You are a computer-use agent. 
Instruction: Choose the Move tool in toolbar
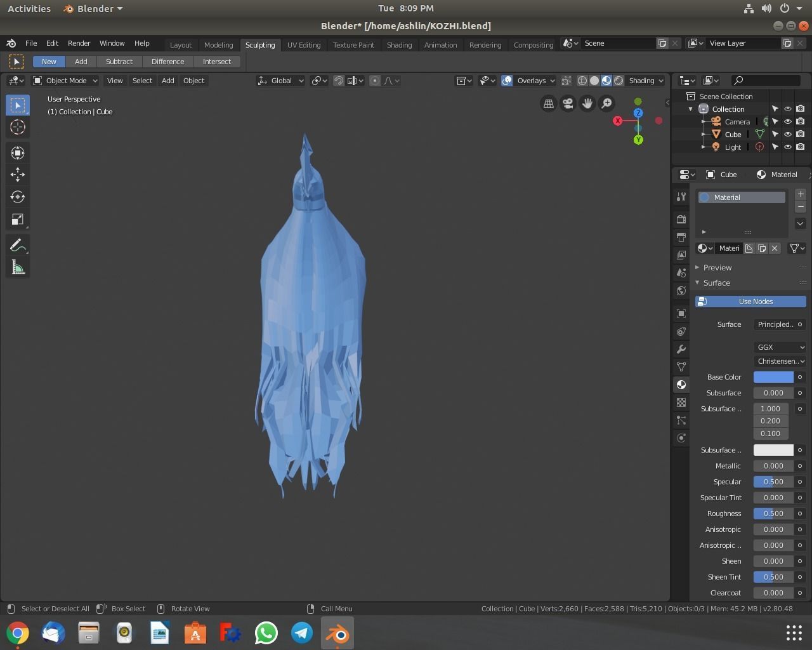pyautogui.click(x=18, y=175)
